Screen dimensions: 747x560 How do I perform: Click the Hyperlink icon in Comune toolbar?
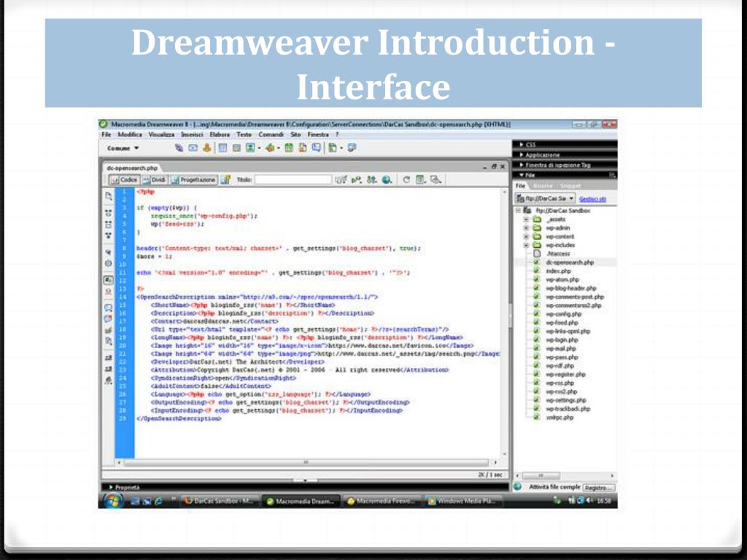coord(179,148)
